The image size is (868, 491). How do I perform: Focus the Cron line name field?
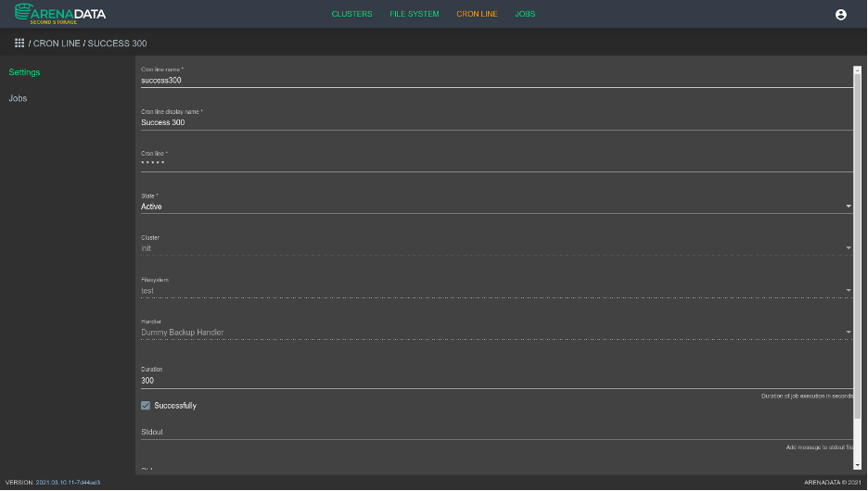496,81
